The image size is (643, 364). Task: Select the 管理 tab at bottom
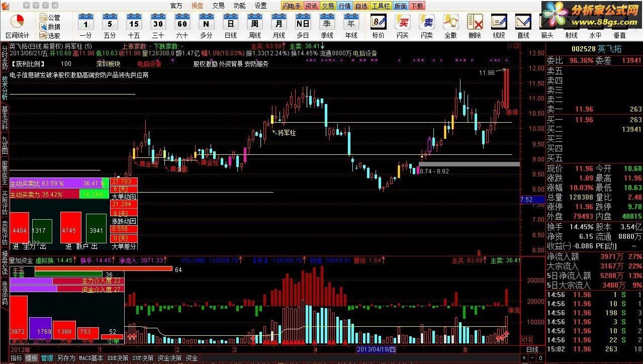pyautogui.click(x=47, y=358)
